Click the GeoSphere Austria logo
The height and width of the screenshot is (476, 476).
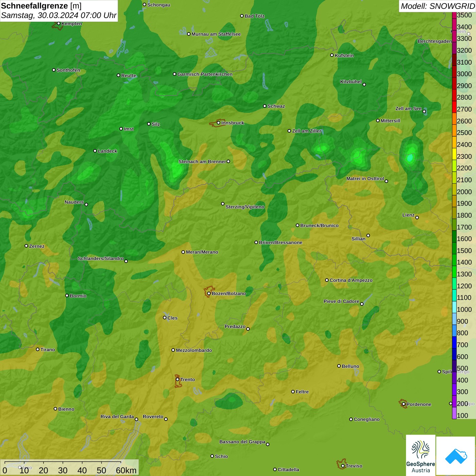click(421, 455)
